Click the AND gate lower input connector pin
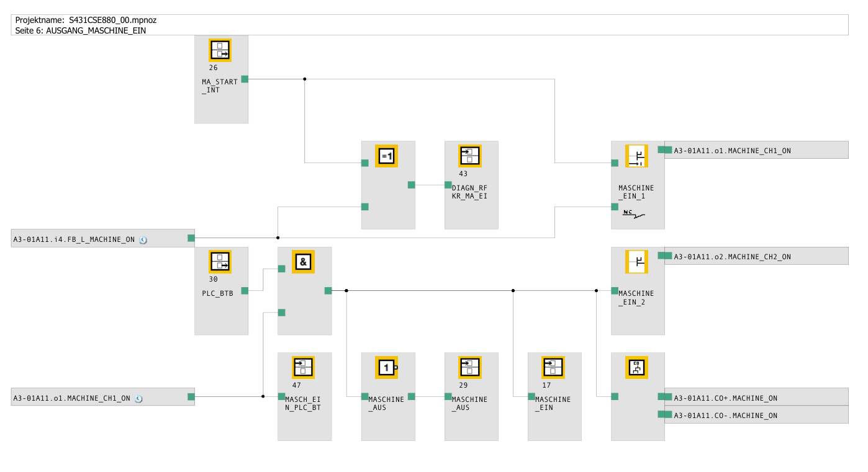Screen dimensions: 868x472 click(x=281, y=312)
